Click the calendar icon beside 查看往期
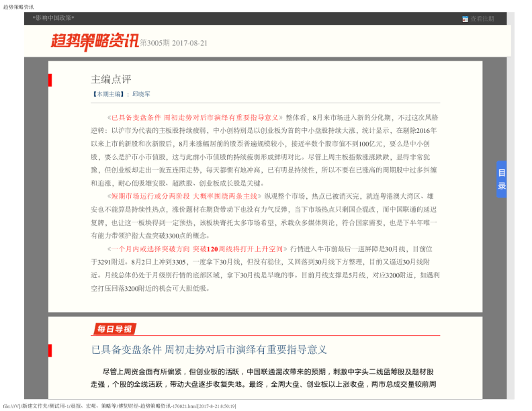The height and width of the screenshot is (411, 532). click(x=465, y=19)
